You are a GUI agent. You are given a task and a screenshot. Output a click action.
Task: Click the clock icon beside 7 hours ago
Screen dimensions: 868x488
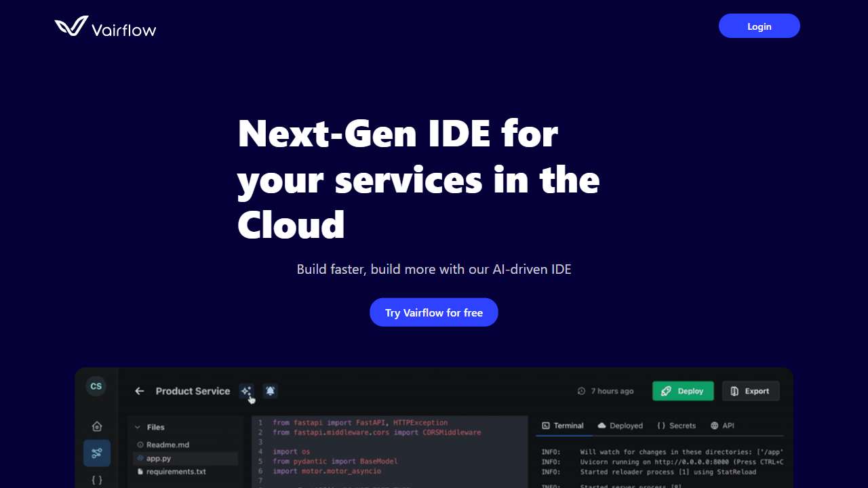pos(581,391)
